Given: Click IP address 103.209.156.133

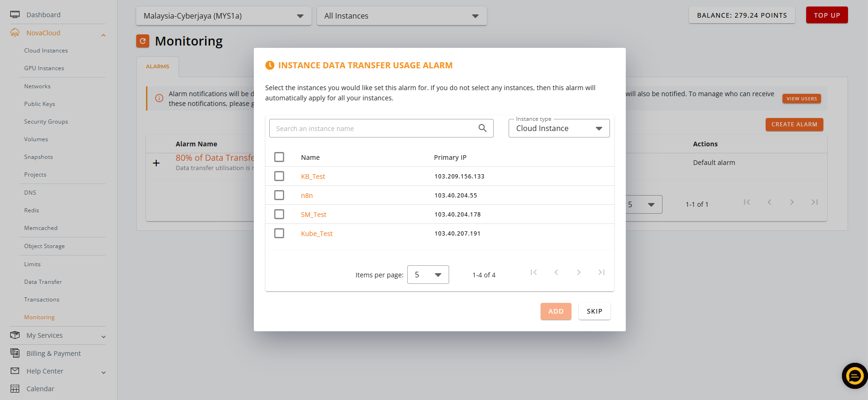Looking at the screenshot, I should coord(459,177).
